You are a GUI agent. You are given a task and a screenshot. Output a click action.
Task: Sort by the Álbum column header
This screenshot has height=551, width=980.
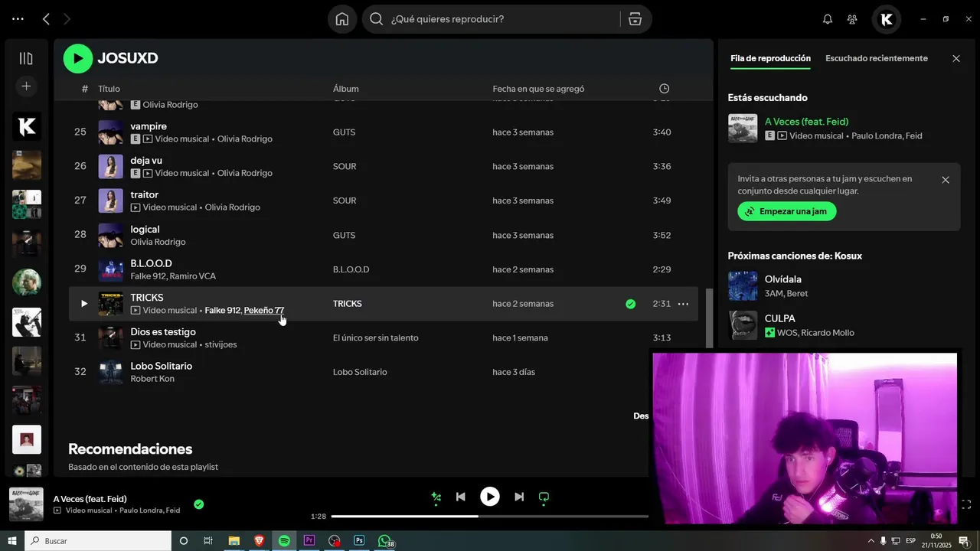(346, 89)
